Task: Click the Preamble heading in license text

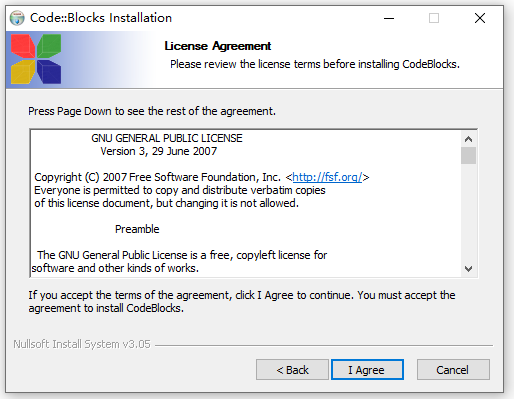Action: pyautogui.click(x=137, y=229)
